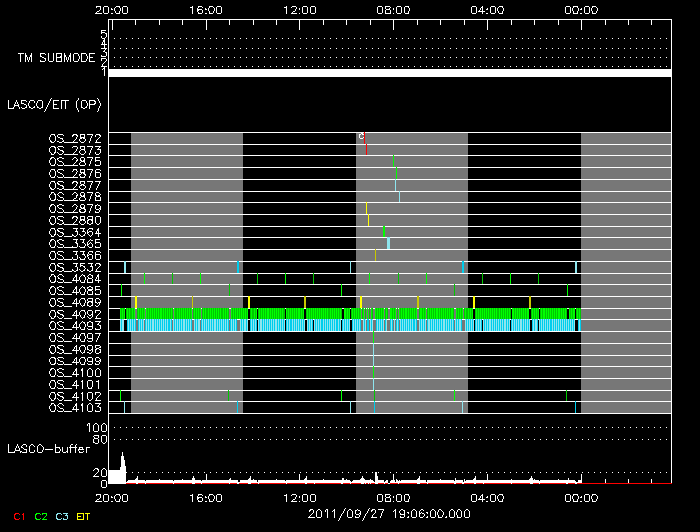Select the OS_3532 row label
The width and height of the screenshot is (700, 532).
point(75,267)
